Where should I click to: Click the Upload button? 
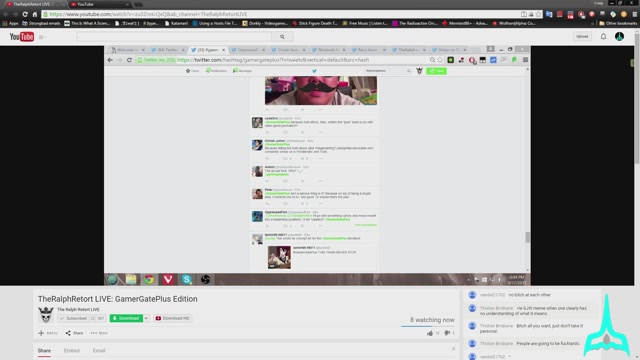582,36
